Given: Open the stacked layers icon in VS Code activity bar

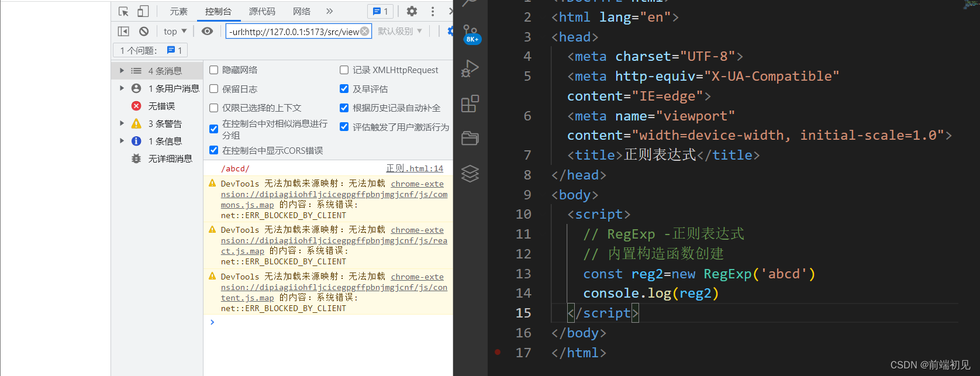Looking at the screenshot, I should pos(470,173).
